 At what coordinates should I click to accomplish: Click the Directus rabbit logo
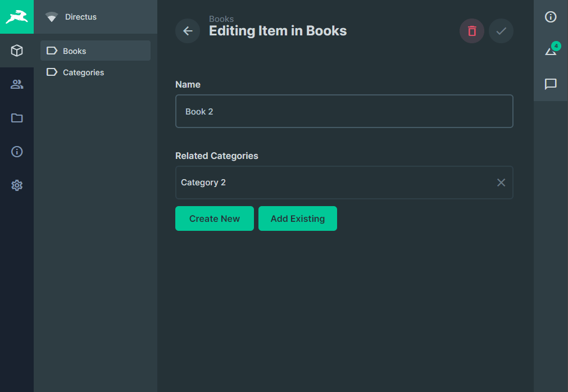(x=17, y=17)
